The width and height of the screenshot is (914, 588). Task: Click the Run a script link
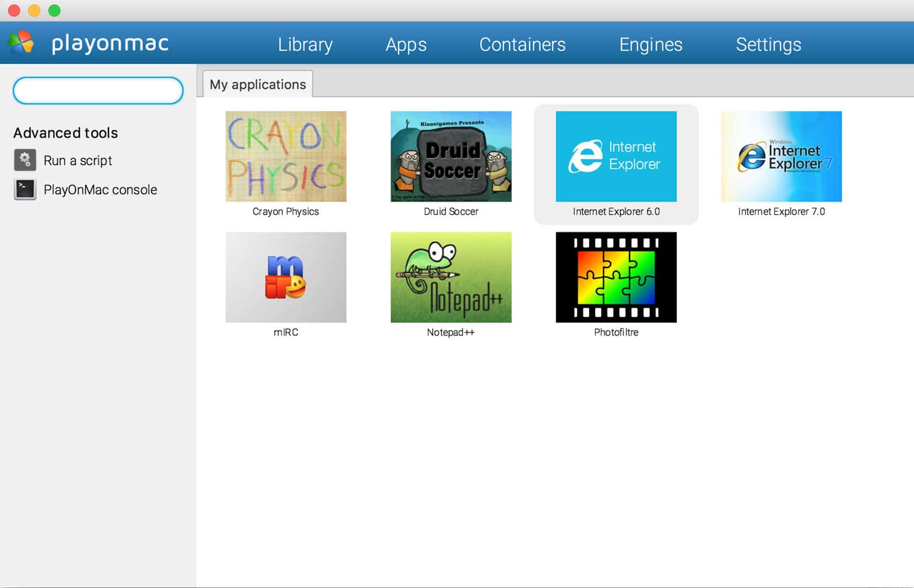click(78, 161)
